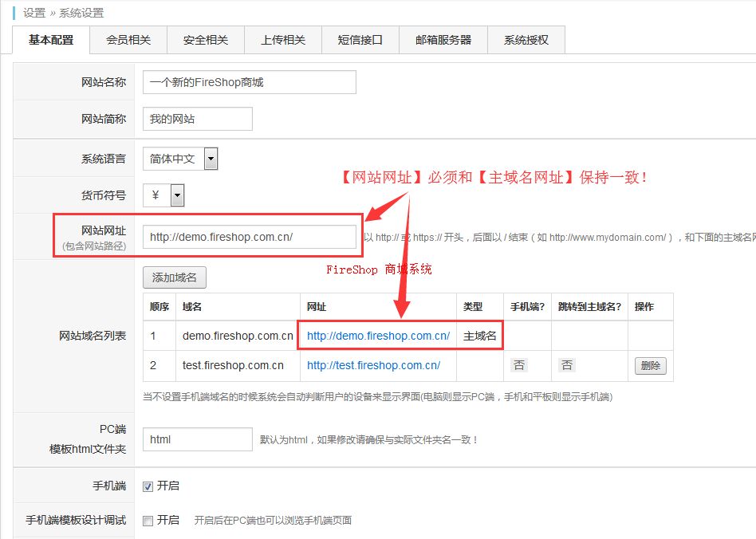
Task: Open the 会员相关 tab
Action: point(128,40)
